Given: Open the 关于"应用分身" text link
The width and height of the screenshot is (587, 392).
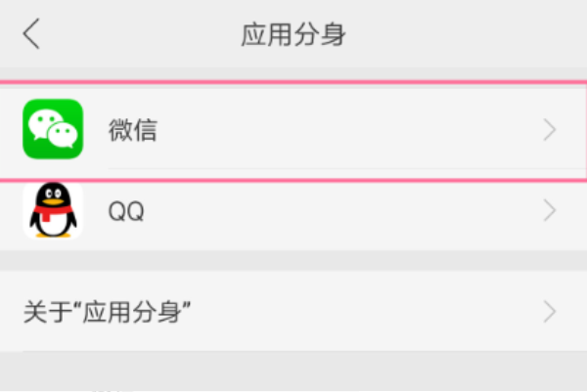Looking at the screenshot, I should pos(106,313).
